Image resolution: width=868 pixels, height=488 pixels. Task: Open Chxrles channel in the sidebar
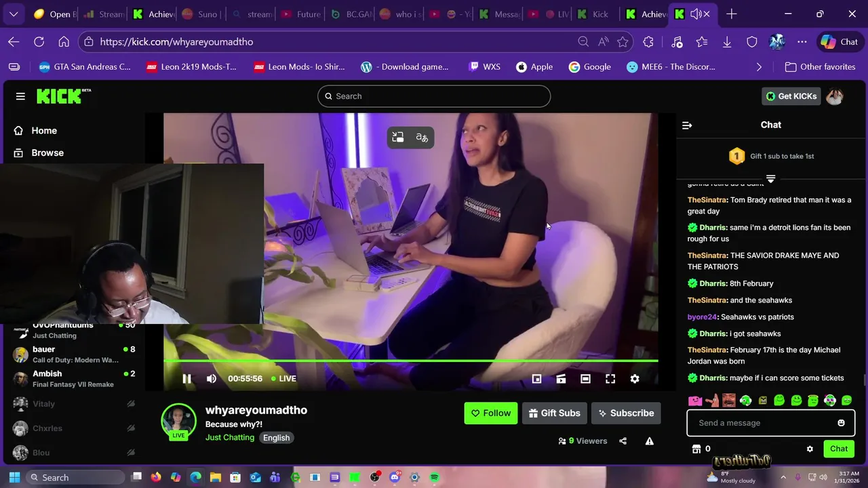[x=73, y=428]
